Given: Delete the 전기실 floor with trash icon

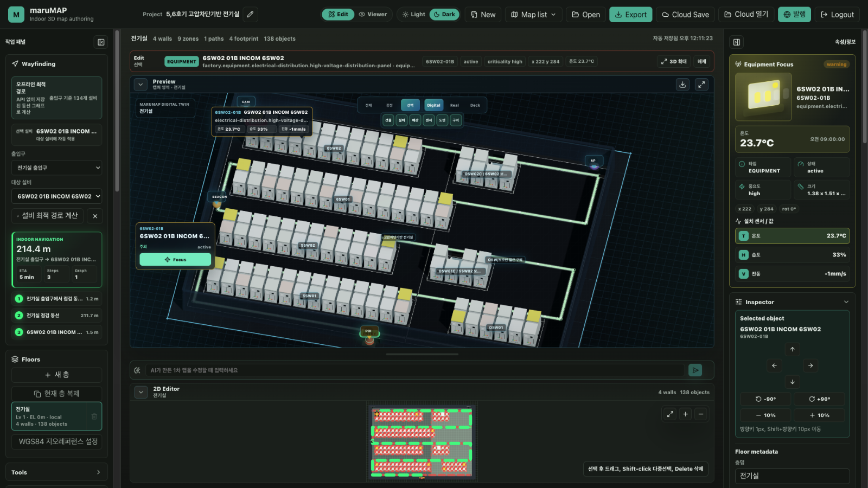Looking at the screenshot, I should click(x=94, y=416).
